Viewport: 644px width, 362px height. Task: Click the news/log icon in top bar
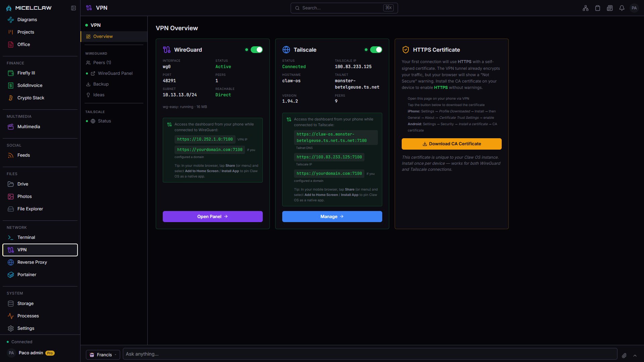pos(610,8)
